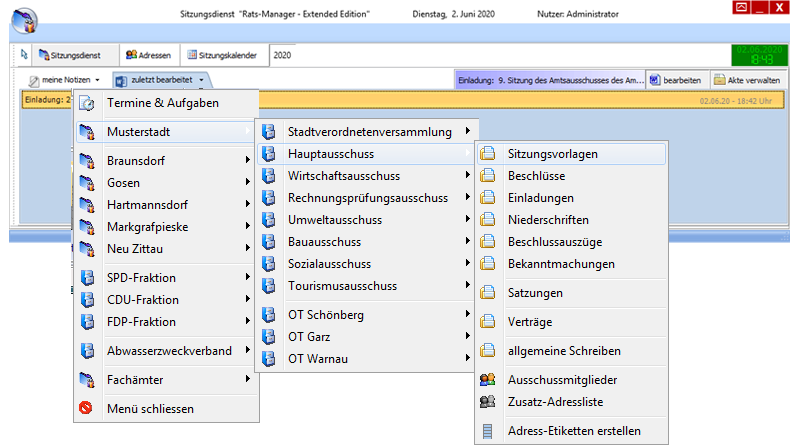
Task: Click the icon beside Musterstadt
Action: [x=87, y=132]
